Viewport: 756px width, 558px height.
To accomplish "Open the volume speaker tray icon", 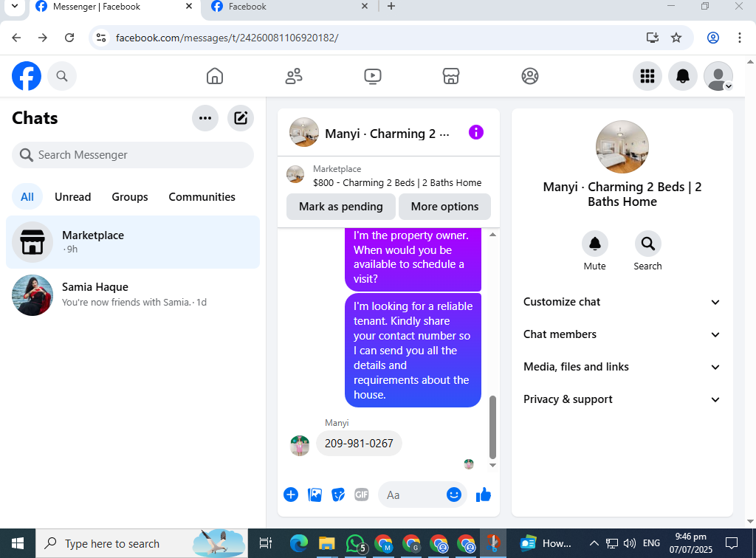I will pyautogui.click(x=629, y=543).
